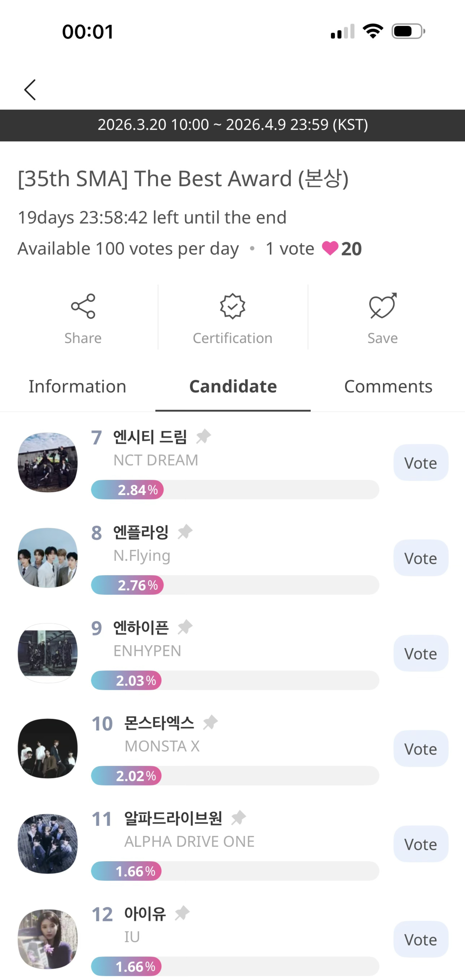Toggle the pin next to ENHYPEN
465x980 pixels.
click(x=185, y=627)
